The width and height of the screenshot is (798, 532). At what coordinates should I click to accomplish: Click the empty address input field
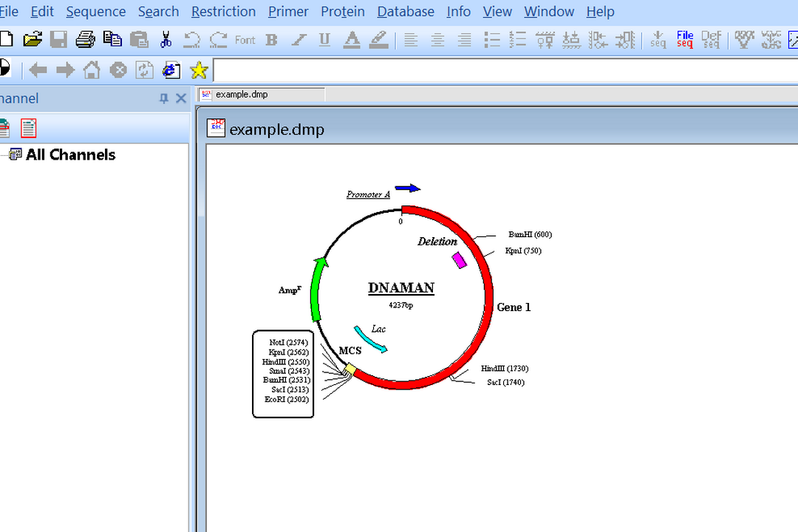pos(502,70)
